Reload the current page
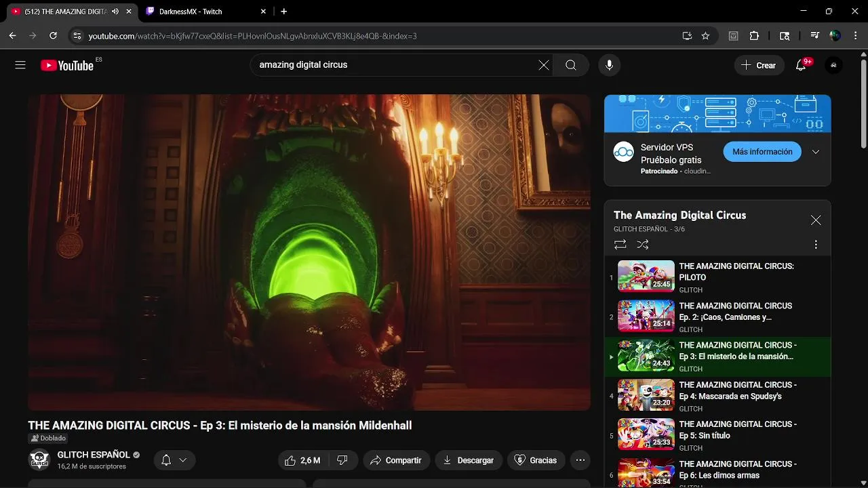Viewport: 868px width, 488px height. tap(53, 36)
